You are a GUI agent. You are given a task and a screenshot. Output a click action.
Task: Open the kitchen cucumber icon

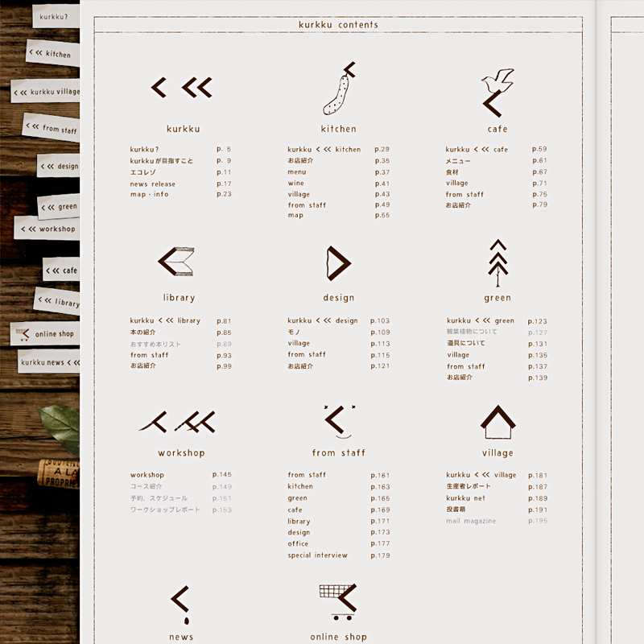(339, 89)
